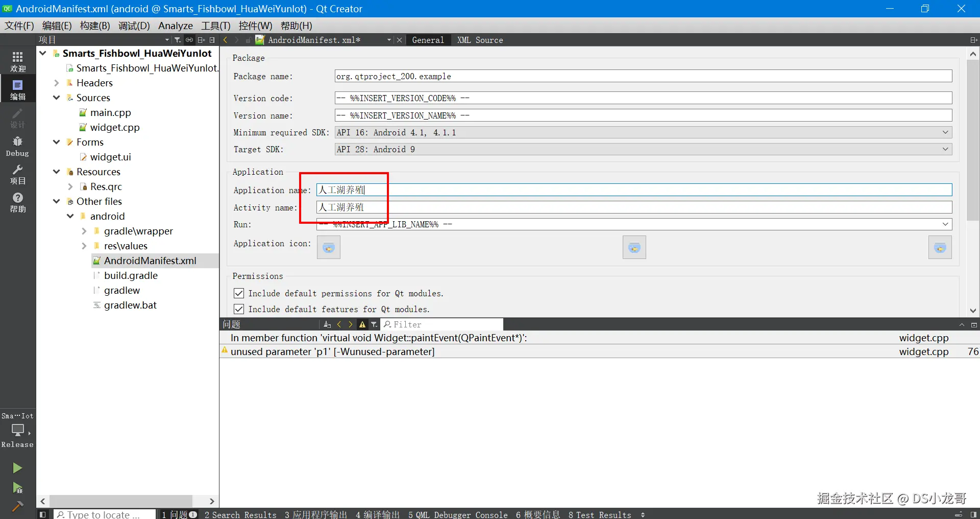Split the project sidebar panel
The image size is (980, 519).
(x=202, y=40)
